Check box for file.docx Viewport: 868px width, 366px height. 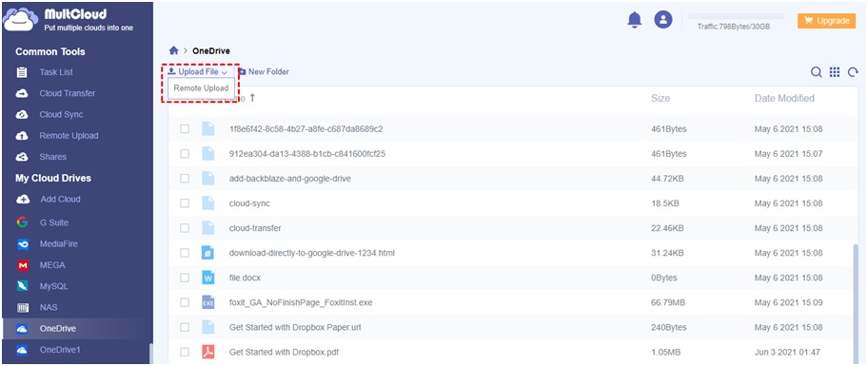(x=185, y=278)
